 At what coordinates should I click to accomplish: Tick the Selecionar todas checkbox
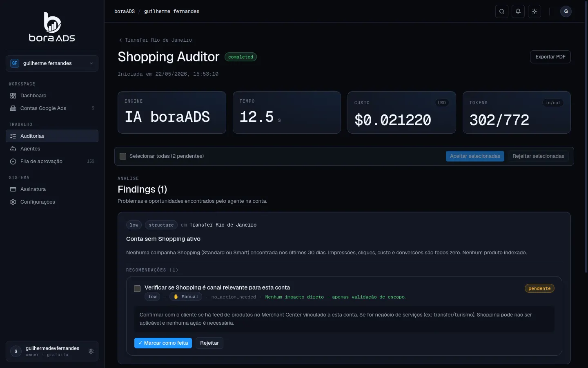[123, 156]
